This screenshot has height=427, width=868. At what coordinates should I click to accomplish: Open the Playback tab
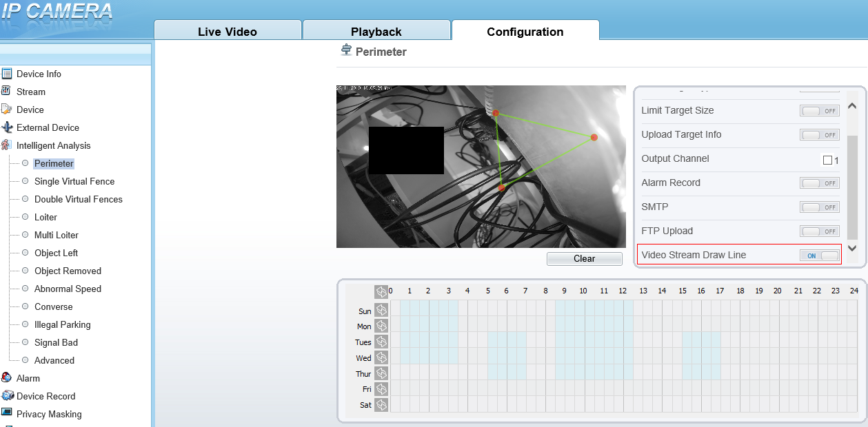click(x=376, y=32)
